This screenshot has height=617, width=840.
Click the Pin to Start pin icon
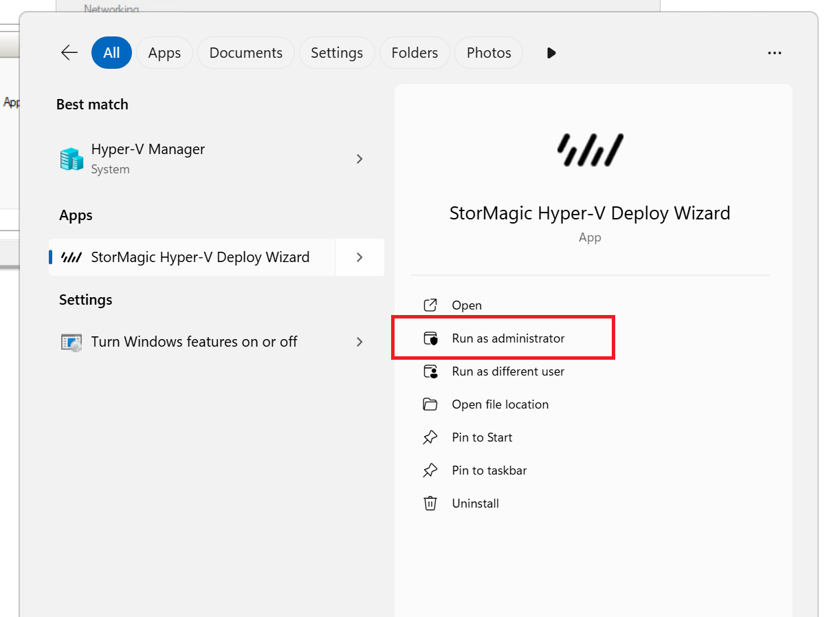(x=430, y=437)
